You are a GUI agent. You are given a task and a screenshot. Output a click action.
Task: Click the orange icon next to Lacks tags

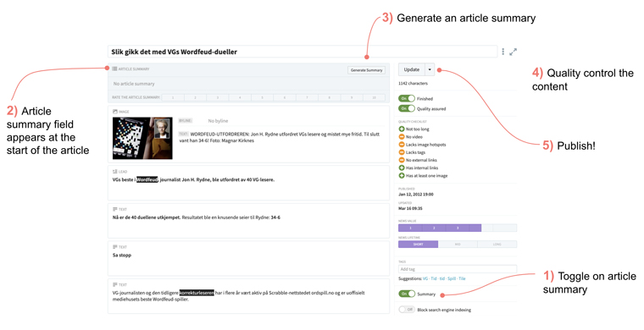(x=402, y=152)
